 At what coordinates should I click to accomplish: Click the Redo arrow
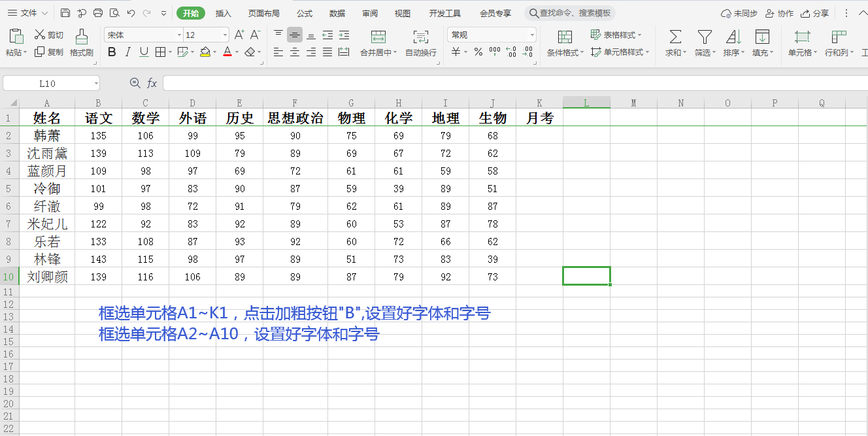click(x=146, y=13)
